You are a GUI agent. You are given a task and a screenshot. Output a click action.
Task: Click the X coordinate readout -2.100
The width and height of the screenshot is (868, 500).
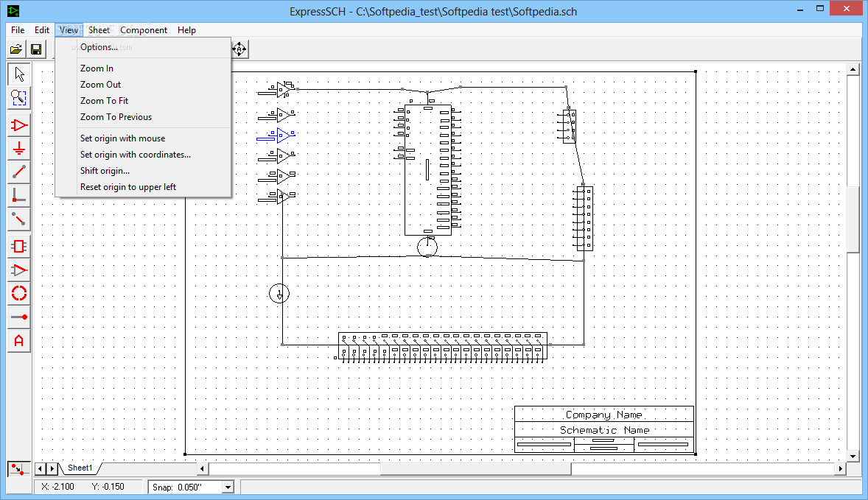pos(57,487)
